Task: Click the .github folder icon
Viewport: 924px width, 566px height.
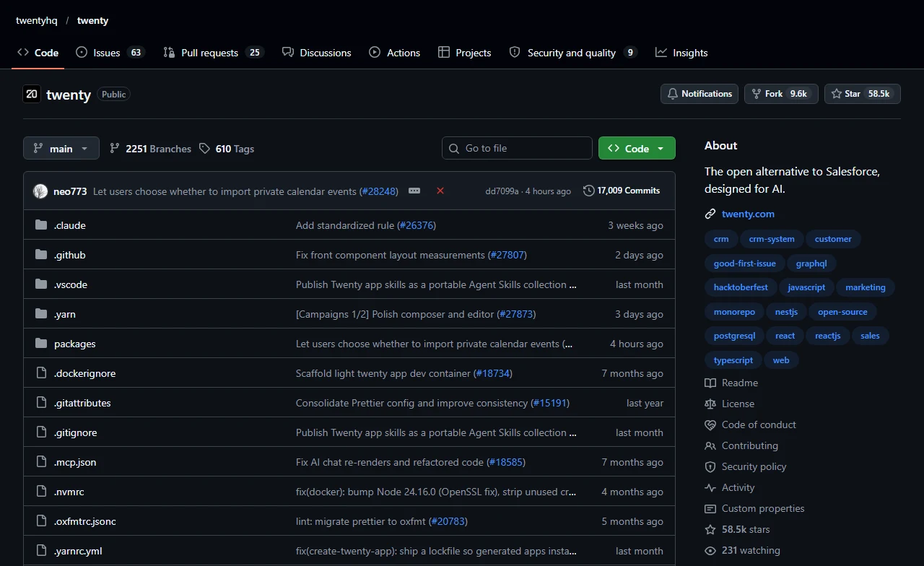Action: pos(41,255)
